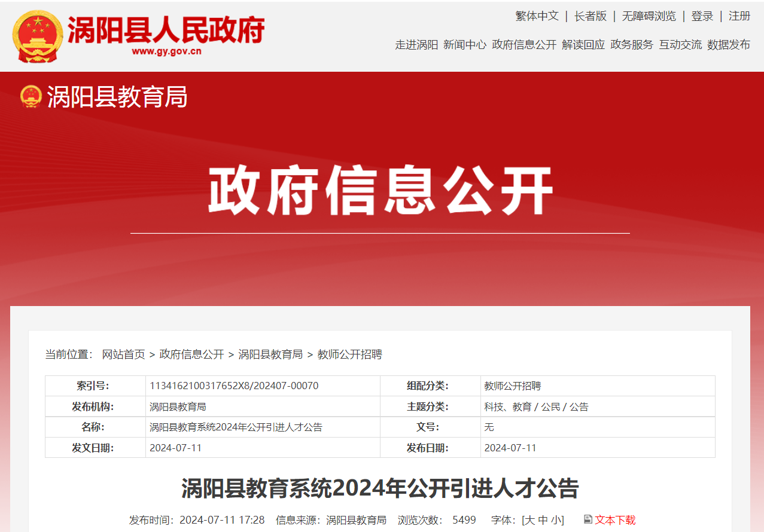Set font size to 小
764x532 pixels.
point(556,520)
